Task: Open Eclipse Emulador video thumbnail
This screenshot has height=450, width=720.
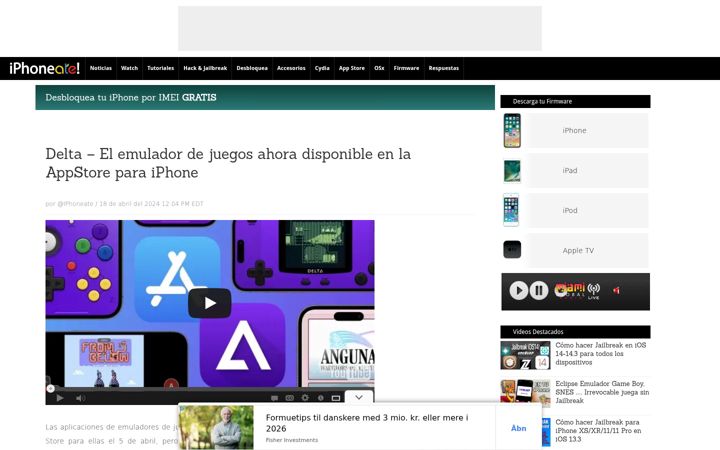Action: click(525, 394)
